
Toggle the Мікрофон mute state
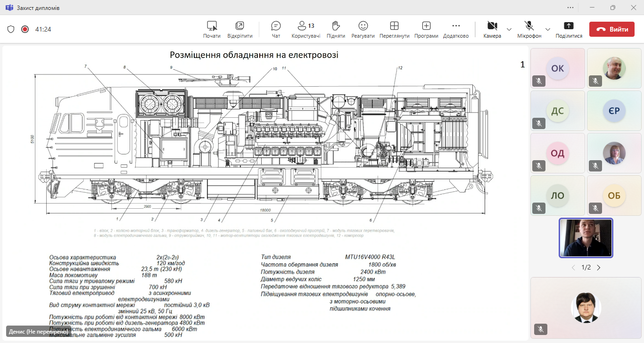point(529,29)
